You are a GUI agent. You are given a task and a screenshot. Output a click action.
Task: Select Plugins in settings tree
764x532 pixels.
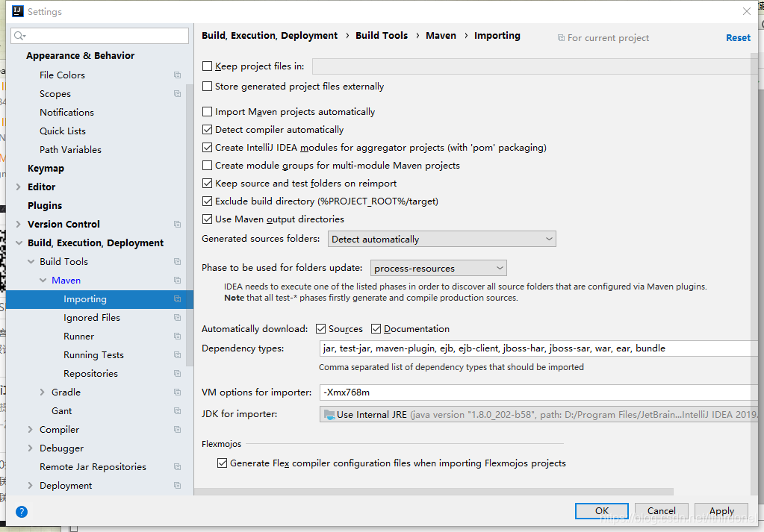[45, 206]
